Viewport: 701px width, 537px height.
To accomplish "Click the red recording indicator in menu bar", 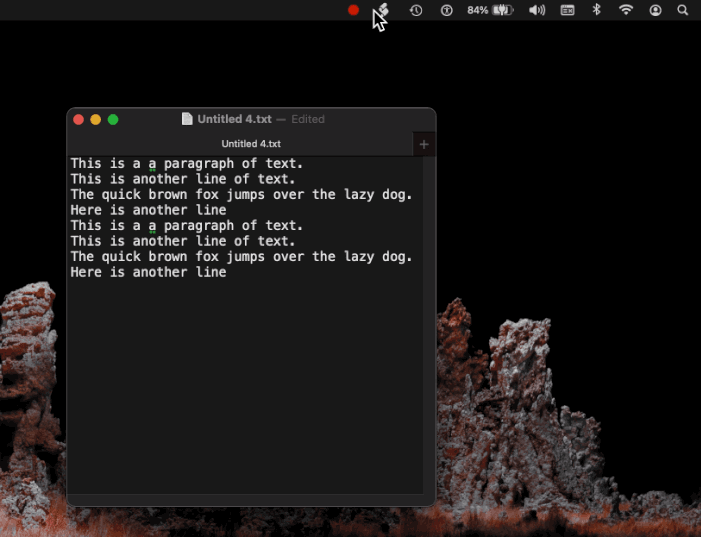I will click(353, 10).
